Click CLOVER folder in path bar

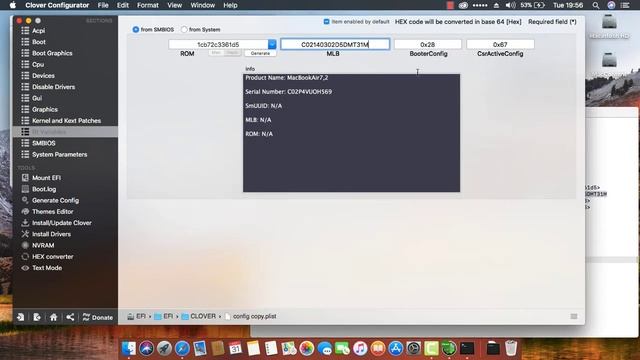pos(199,316)
